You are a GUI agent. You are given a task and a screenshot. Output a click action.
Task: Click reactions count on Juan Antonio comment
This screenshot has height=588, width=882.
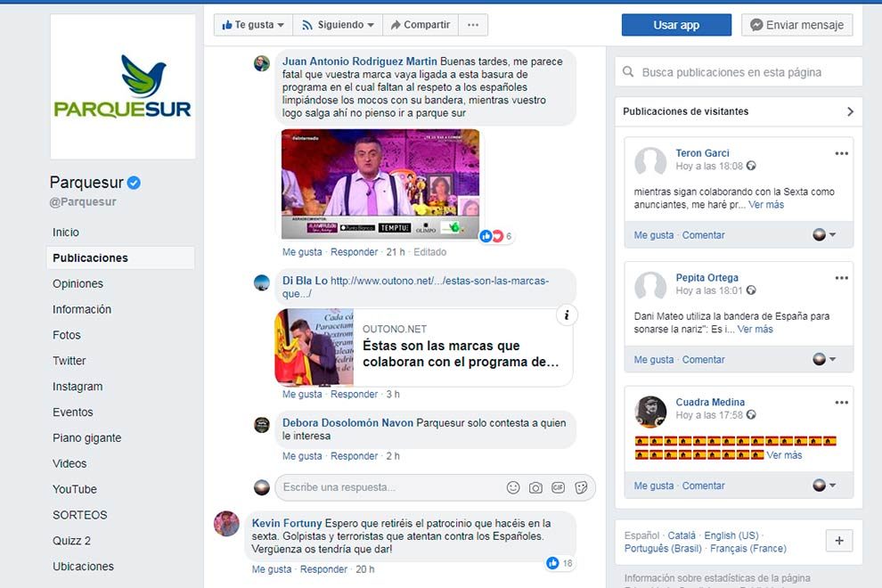pyautogui.click(x=496, y=236)
